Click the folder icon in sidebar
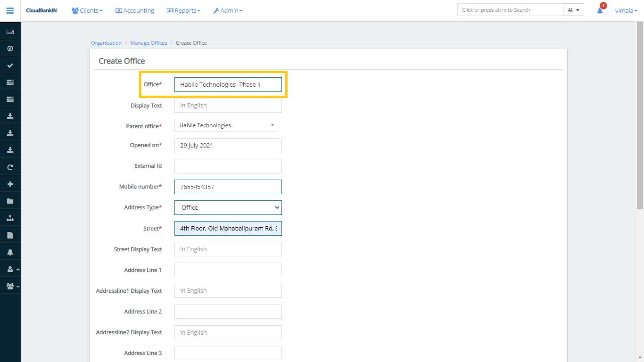Screen dimensions: 644x362 point(10,201)
